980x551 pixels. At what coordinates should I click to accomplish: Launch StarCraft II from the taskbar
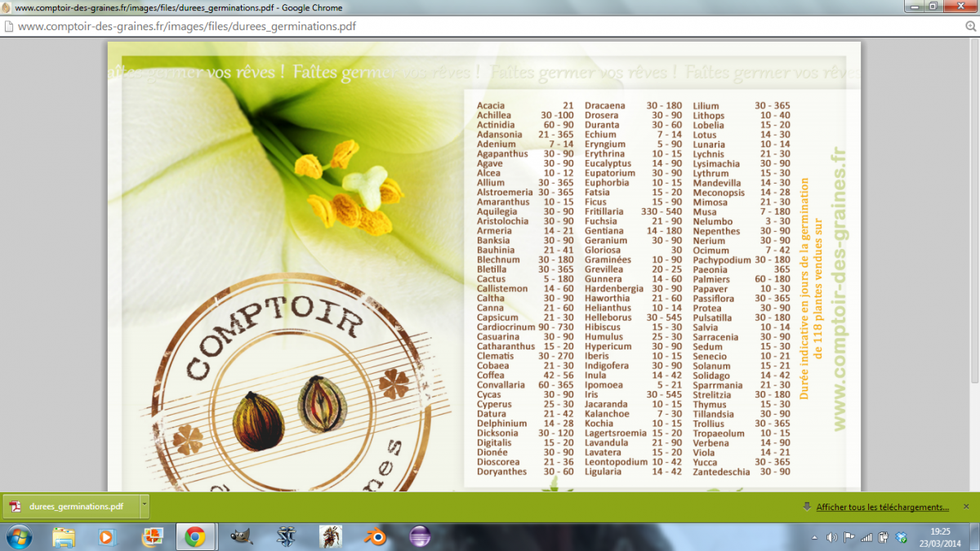point(287,536)
